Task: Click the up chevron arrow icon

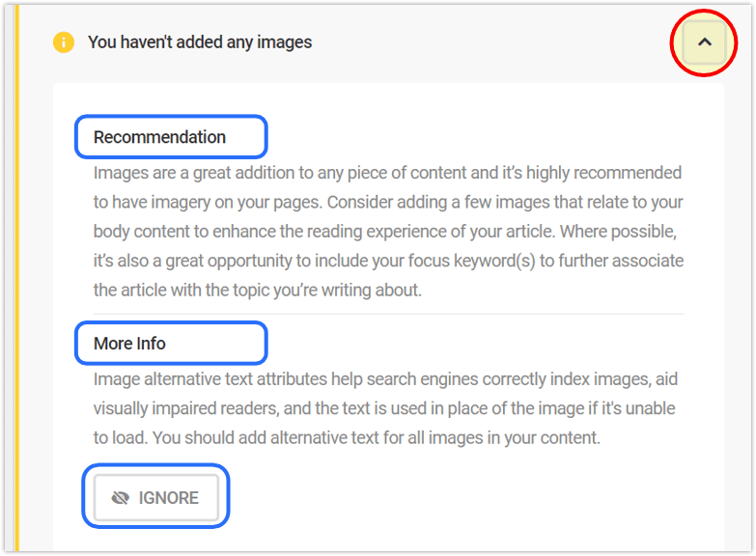Action: coord(704,42)
